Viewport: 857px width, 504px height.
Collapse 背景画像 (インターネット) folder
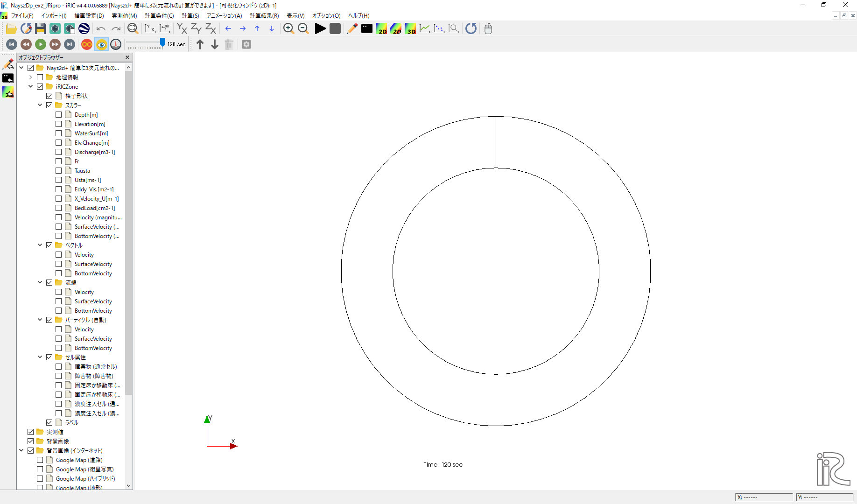pyautogui.click(x=21, y=450)
